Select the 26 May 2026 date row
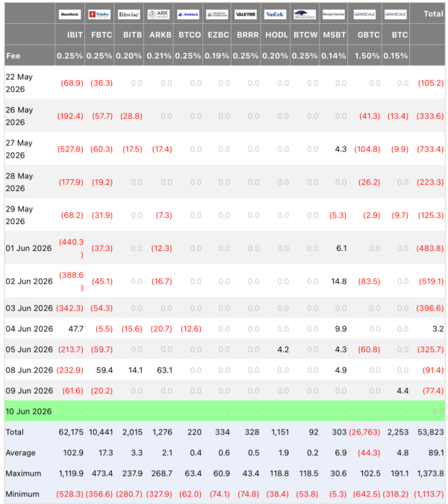The height and width of the screenshot is (504, 448). (225, 116)
